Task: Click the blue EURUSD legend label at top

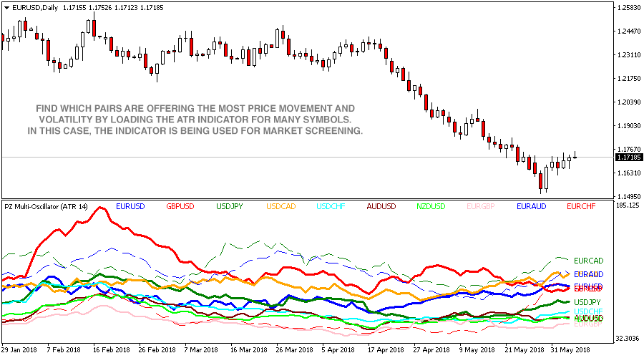Action: pyautogui.click(x=131, y=206)
